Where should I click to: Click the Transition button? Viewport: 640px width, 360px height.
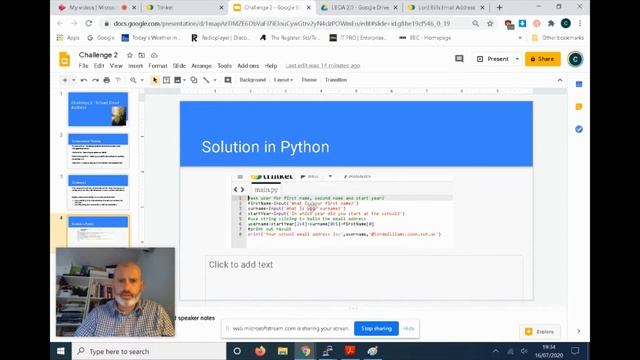point(336,80)
